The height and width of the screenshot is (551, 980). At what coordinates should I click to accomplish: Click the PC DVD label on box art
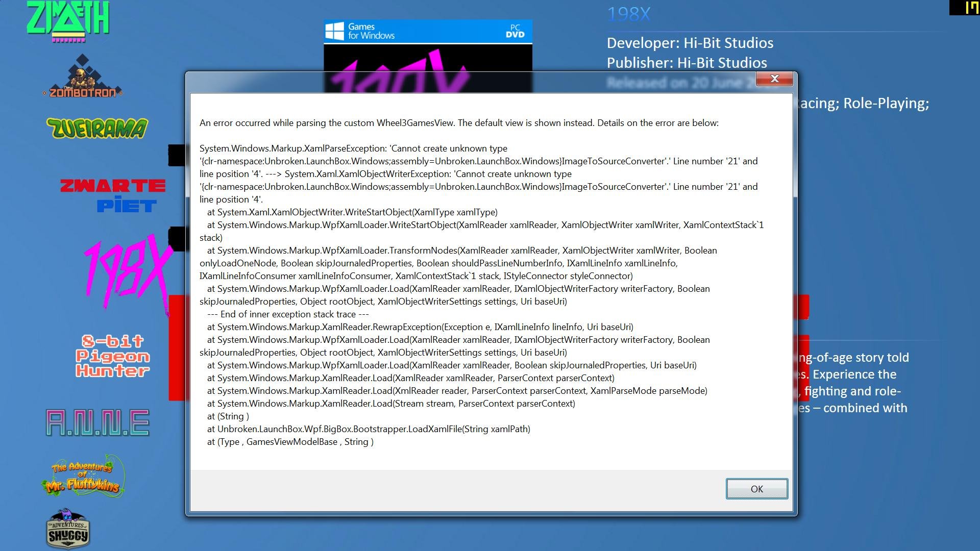[x=515, y=31]
